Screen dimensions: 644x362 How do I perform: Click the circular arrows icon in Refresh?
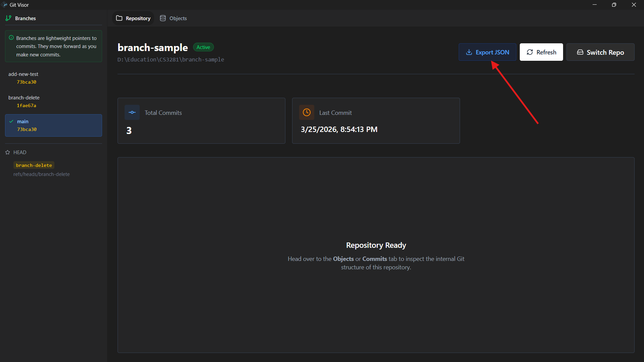click(x=530, y=52)
